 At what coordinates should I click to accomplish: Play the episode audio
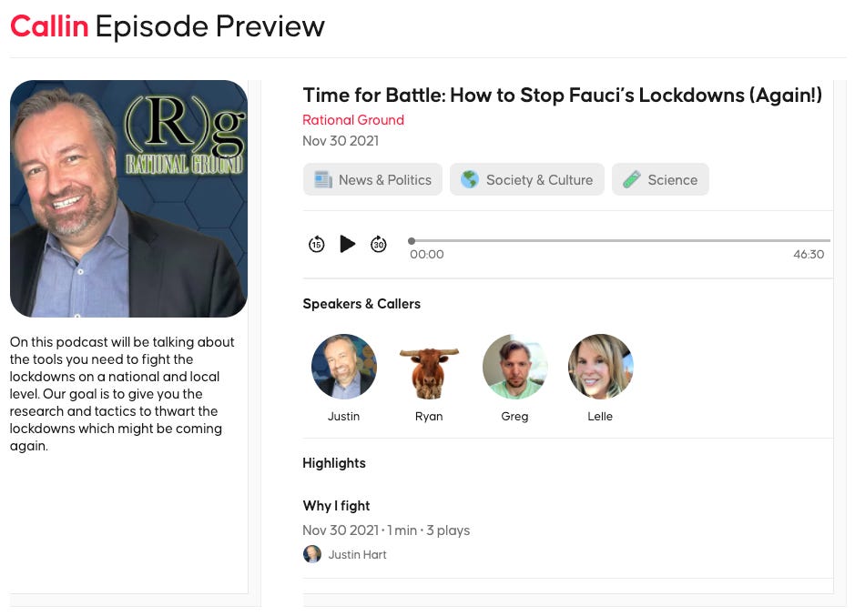tap(347, 244)
